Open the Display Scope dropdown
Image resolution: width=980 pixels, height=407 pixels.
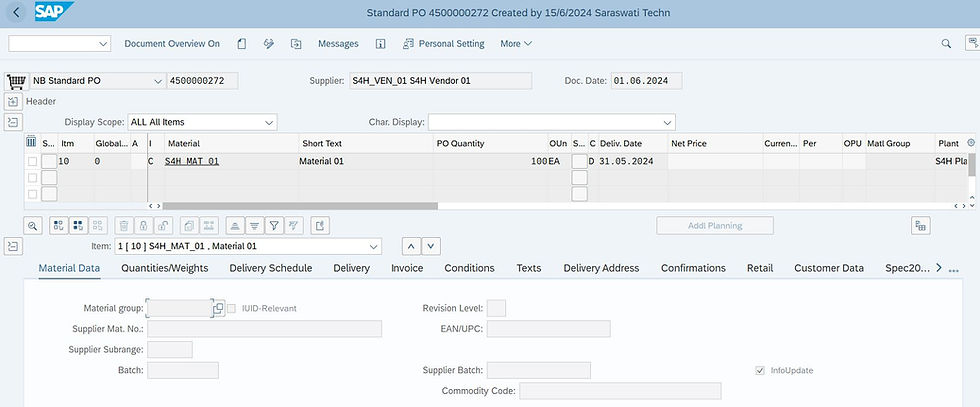pos(269,123)
